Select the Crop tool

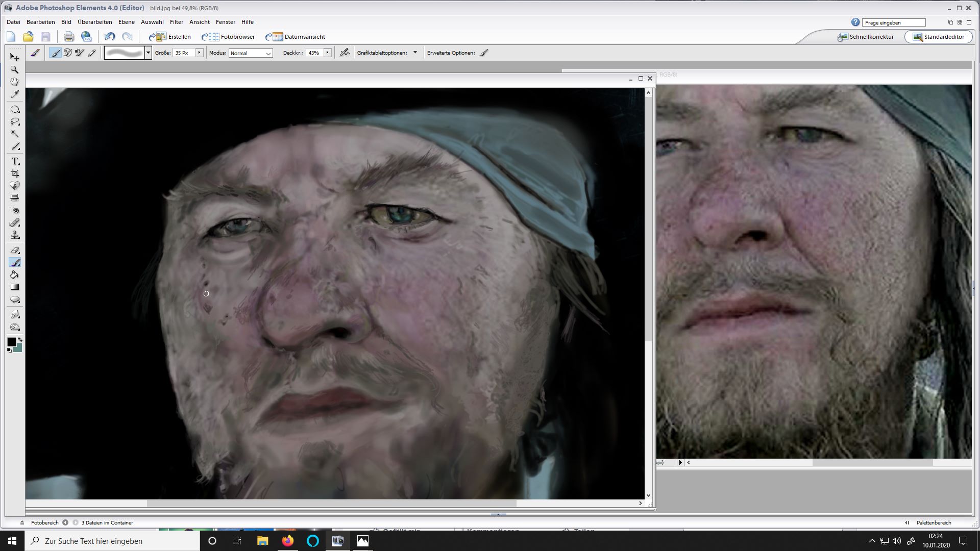pos(15,173)
